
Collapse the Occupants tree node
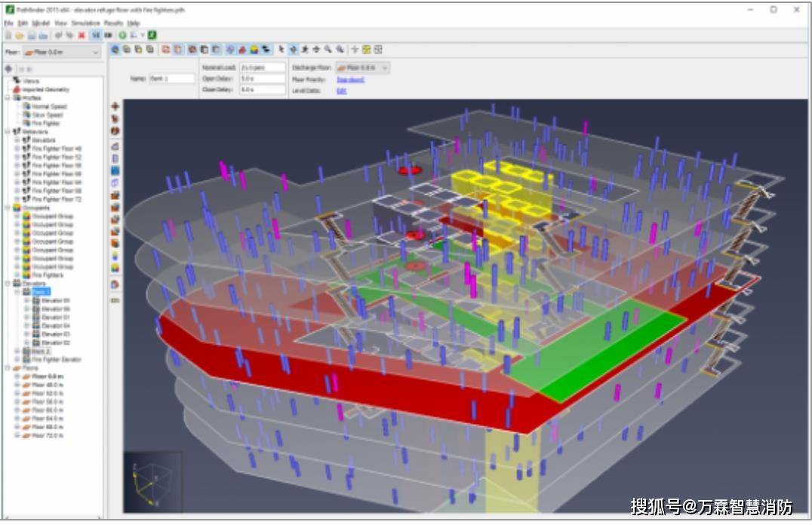tap(8, 207)
